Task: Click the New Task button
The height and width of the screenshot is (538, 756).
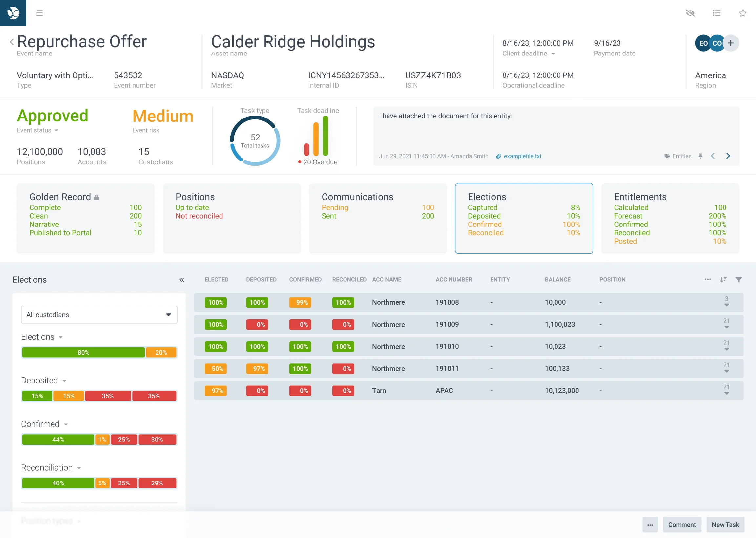Action: pos(725,525)
